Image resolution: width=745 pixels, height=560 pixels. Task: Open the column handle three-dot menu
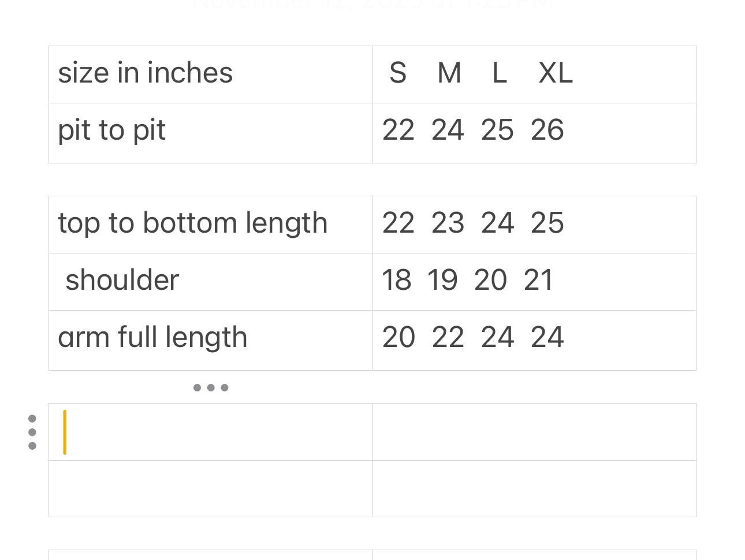211,387
